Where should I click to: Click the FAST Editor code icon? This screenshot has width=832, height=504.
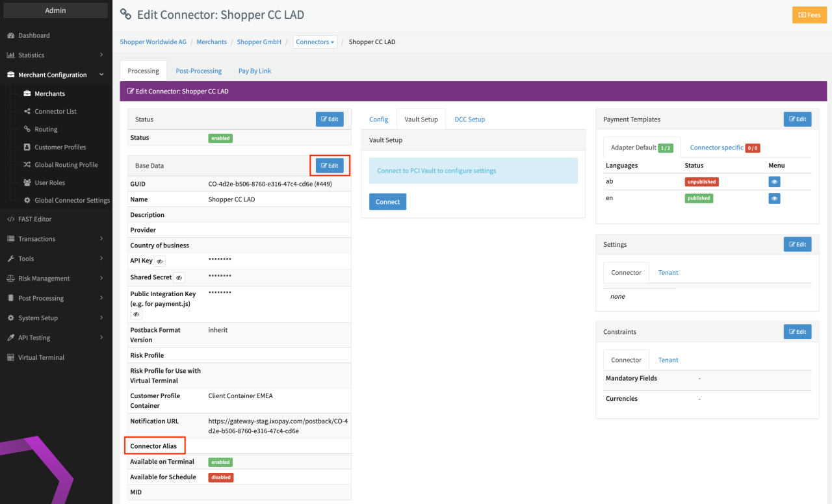pos(11,220)
